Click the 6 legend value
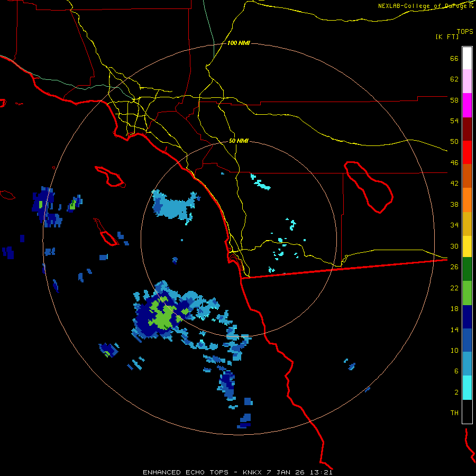476x476 pixels. [456, 371]
